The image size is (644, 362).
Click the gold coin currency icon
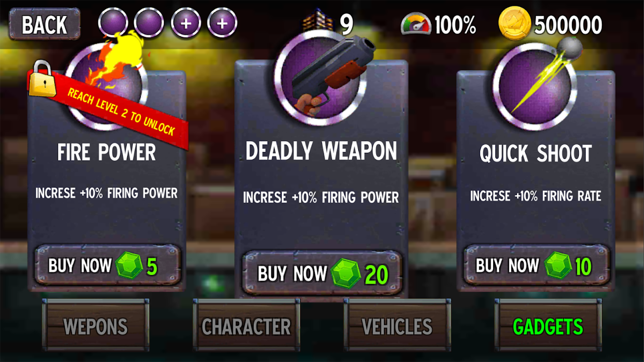(514, 25)
